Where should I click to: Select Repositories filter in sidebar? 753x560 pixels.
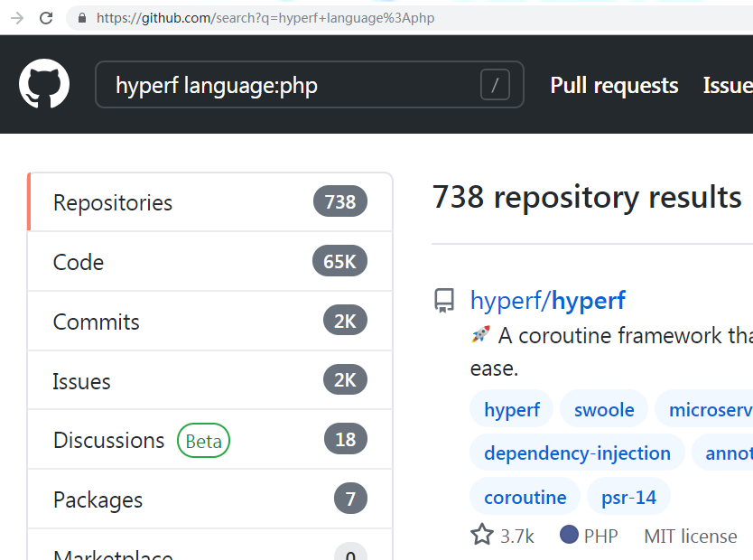coord(210,202)
